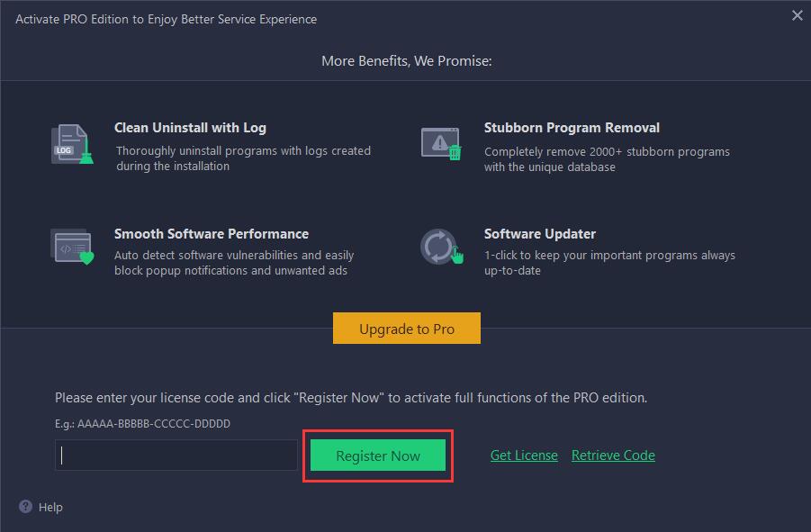The image size is (811, 532).
Task: Click the Software Updater heading
Action: [540, 234]
